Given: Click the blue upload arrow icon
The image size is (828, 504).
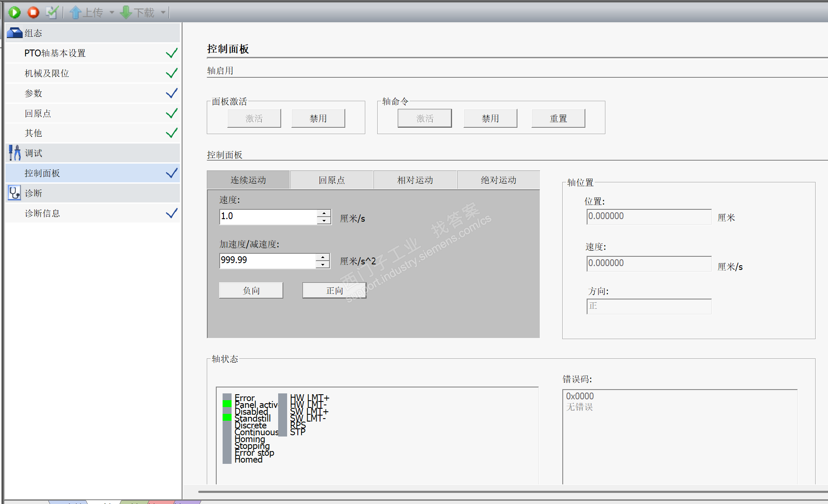Looking at the screenshot, I should point(75,12).
